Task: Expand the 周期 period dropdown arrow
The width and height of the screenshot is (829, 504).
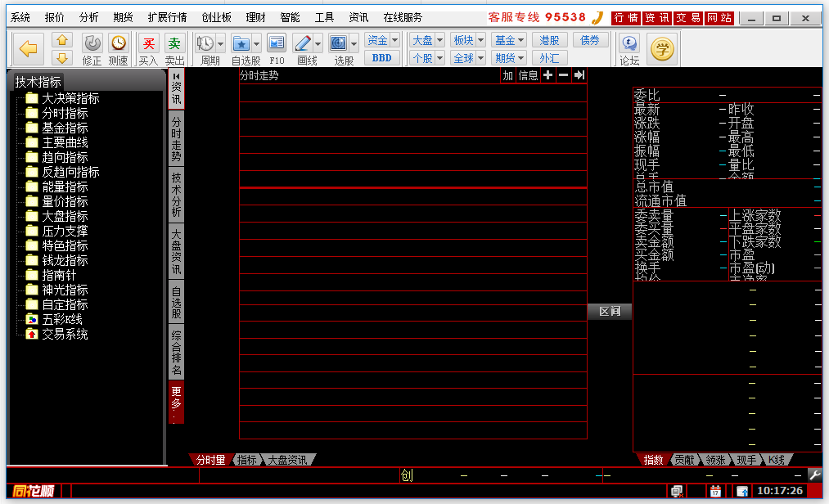Action: [221, 44]
